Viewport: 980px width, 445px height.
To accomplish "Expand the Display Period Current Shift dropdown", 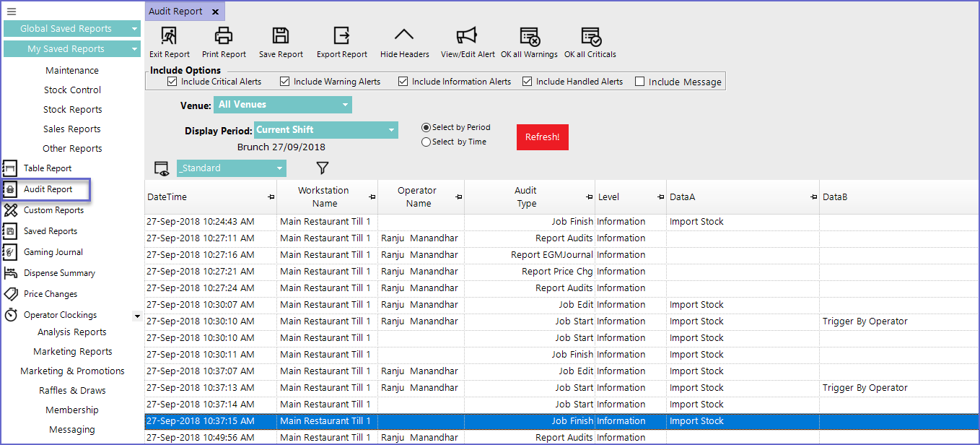I will [x=325, y=130].
